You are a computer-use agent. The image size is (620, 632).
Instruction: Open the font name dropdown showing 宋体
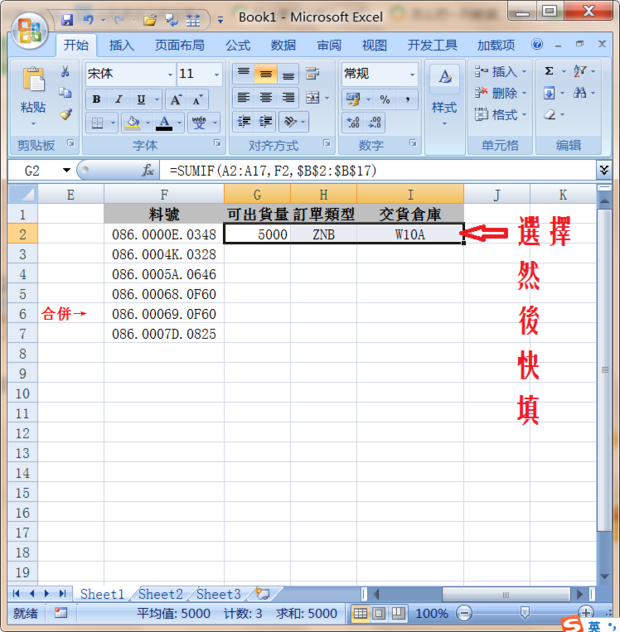170,74
